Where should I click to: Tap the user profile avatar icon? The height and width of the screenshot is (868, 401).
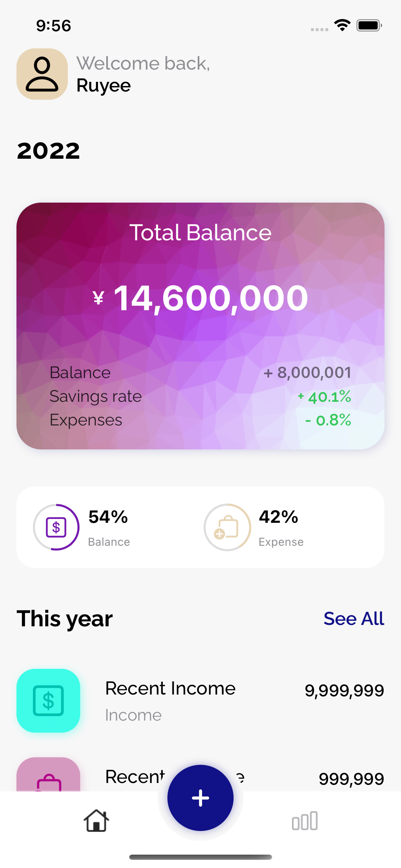[x=42, y=74]
